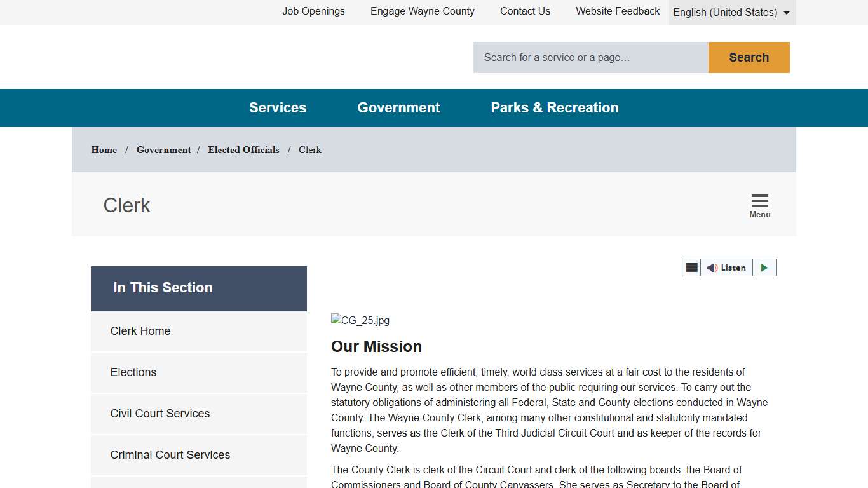Select Criminal Court Services sidebar item

click(x=170, y=455)
